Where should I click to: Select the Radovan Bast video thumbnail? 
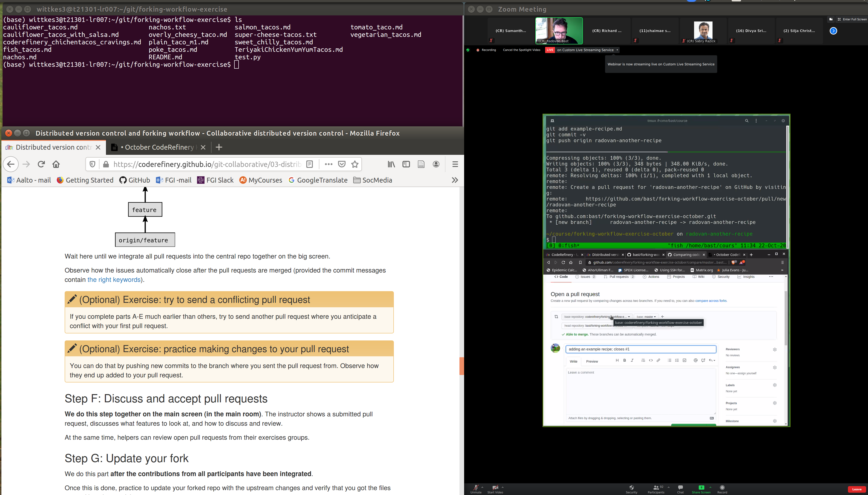pos(559,31)
